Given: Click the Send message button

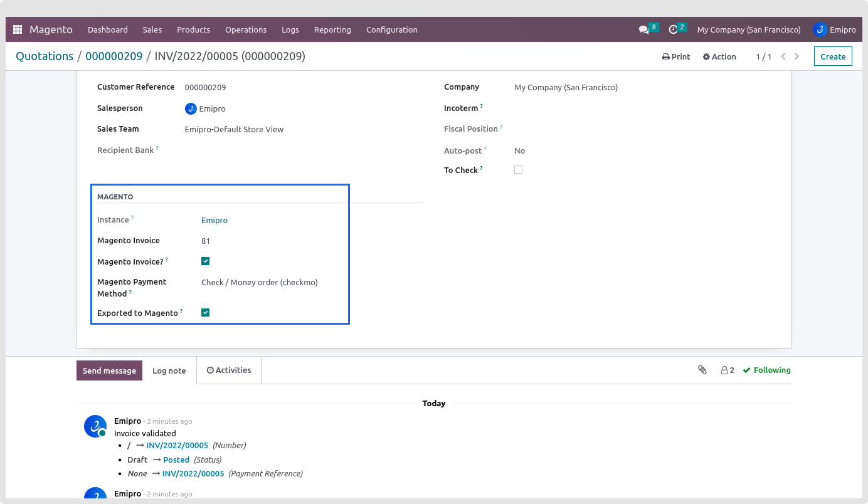Looking at the screenshot, I should [109, 370].
